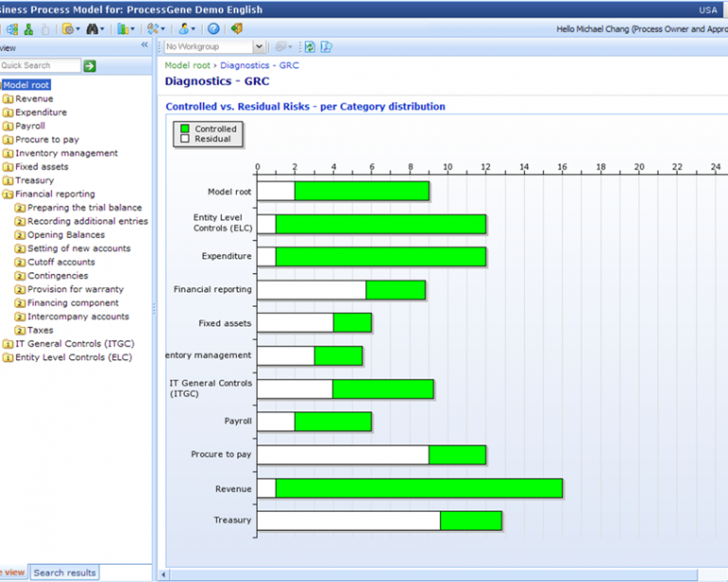This screenshot has height=582, width=728.
Task: Click Model root breadcrumb link
Action: tap(188, 65)
